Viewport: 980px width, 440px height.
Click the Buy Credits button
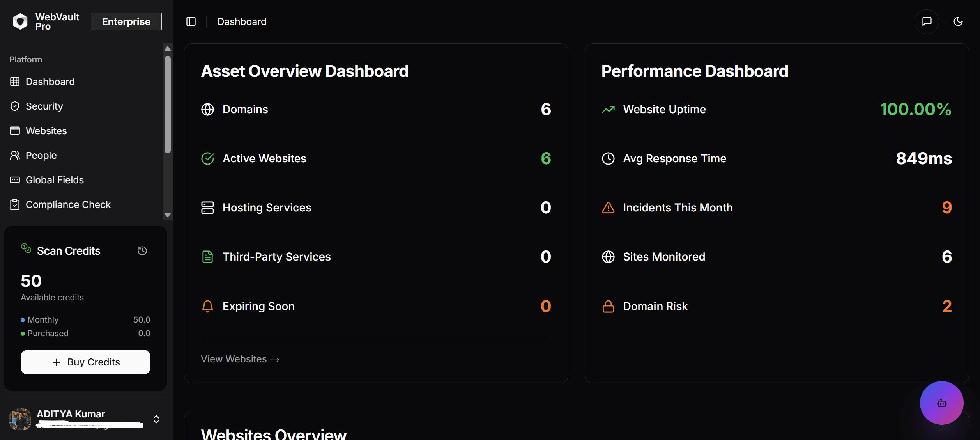[x=85, y=362]
